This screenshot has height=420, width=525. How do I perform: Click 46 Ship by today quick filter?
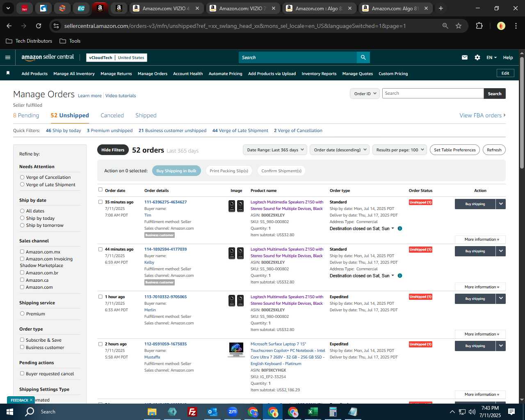coord(64,130)
